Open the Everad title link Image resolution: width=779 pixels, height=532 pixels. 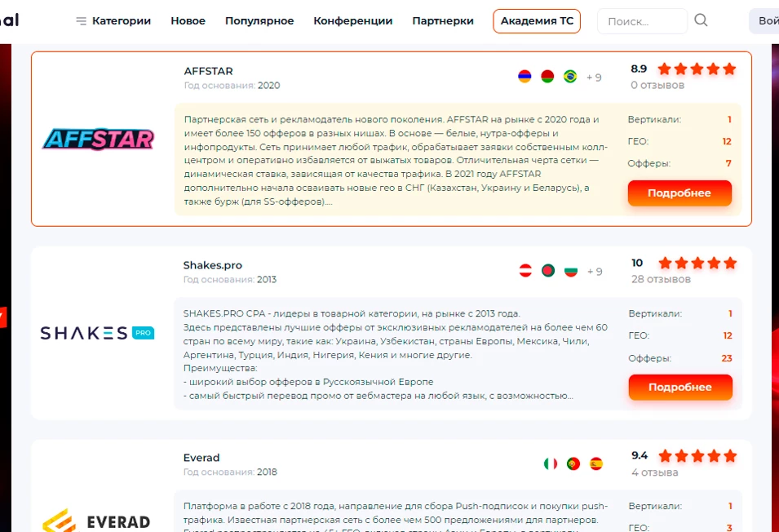coord(201,458)
